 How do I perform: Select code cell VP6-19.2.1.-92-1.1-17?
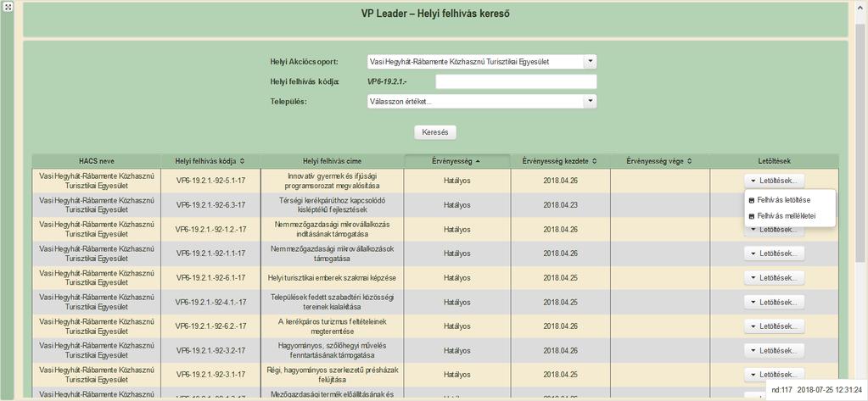pyautogui.click(x=210, y=253)
